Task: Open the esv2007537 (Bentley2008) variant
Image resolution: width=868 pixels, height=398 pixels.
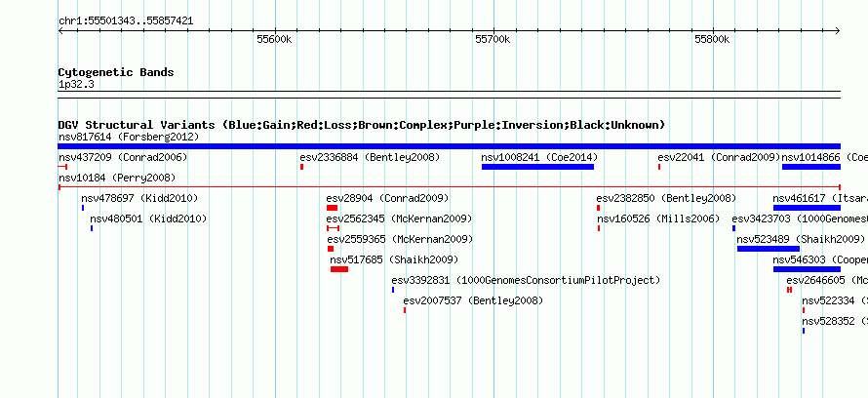Action: [473, 300]
